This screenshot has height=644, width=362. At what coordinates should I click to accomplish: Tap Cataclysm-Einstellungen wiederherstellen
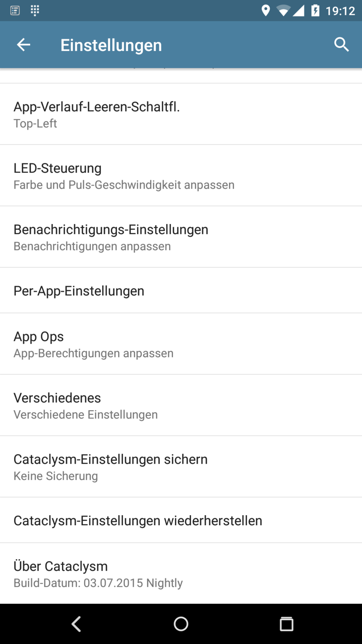pos(181,520)
